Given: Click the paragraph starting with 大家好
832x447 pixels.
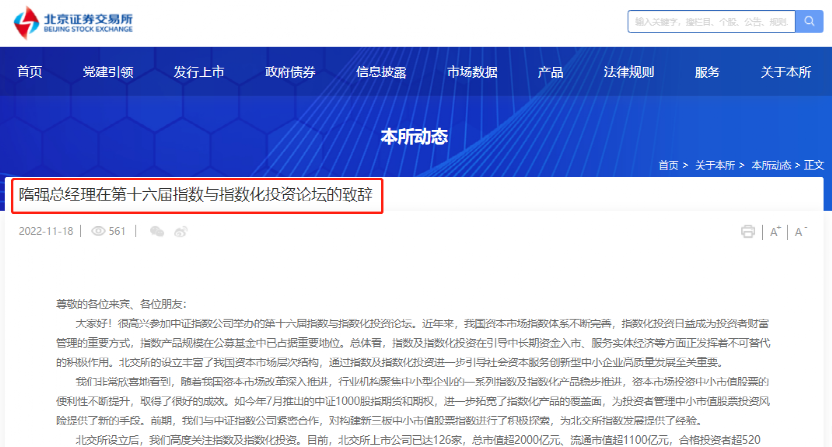Looking at the screenshot, I should pyautogui.click(x=413, y=343).
